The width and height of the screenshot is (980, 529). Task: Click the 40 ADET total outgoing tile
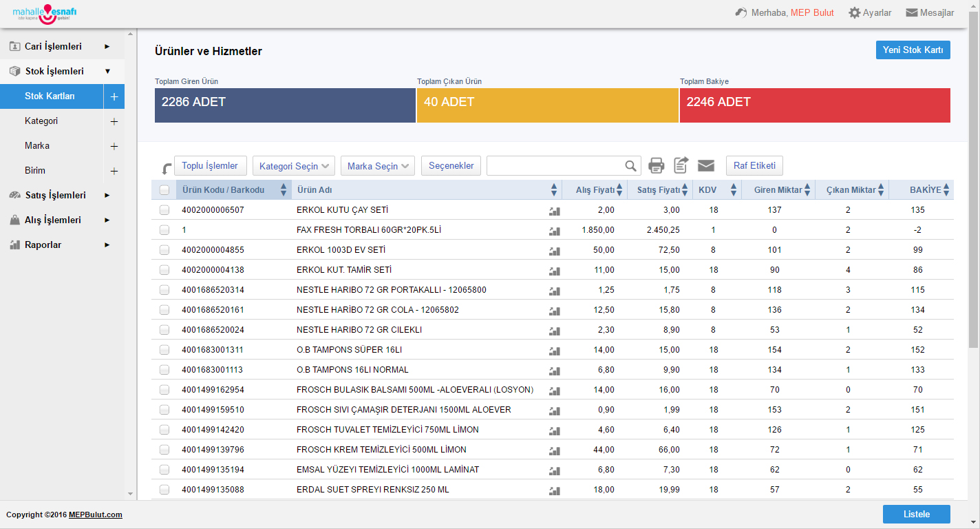pyautogui.click(x=548, y=105)
